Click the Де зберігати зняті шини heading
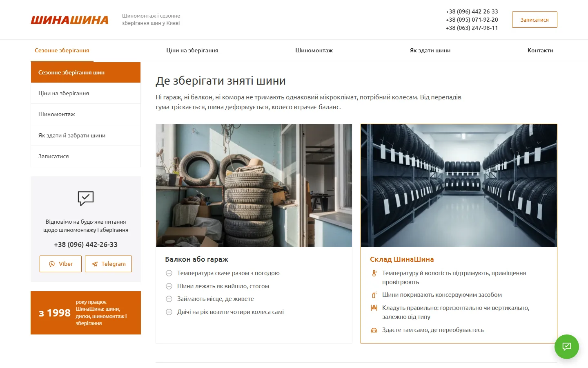The image size is (588, 368). click(x=220, y=81)
